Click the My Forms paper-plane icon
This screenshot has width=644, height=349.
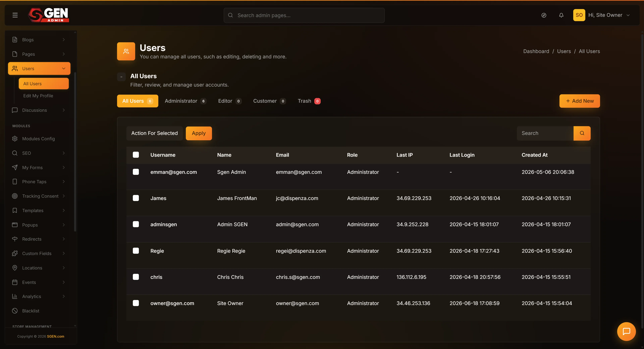(15, 167)
